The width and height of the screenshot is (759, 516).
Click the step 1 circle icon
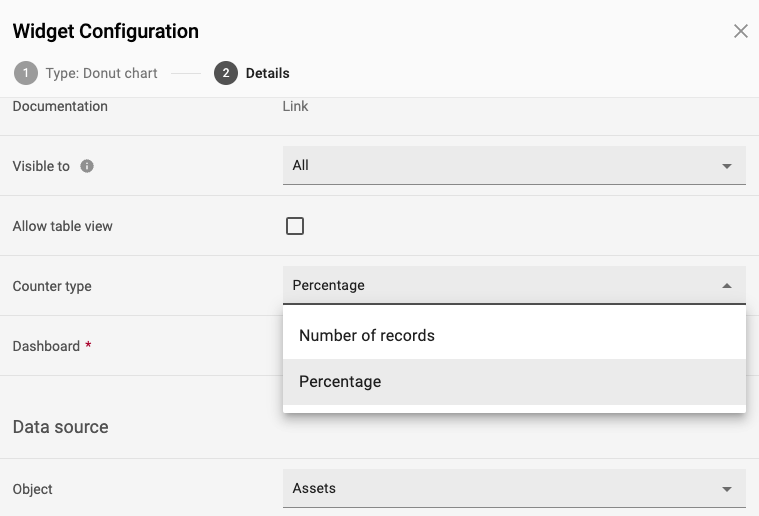pos(26,73)
